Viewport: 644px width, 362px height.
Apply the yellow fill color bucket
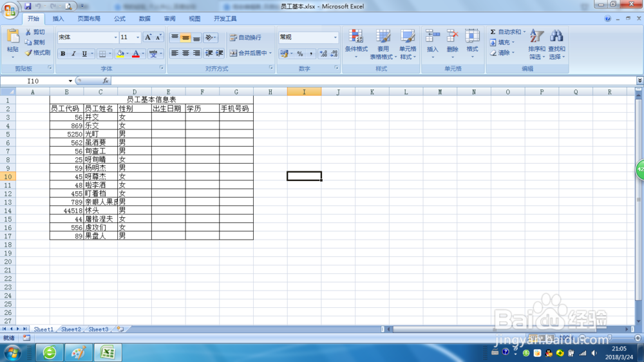tap(120, 54)
